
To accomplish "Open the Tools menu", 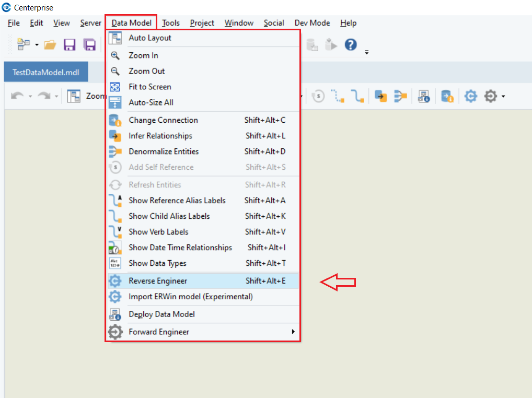I will coord(170,23).
